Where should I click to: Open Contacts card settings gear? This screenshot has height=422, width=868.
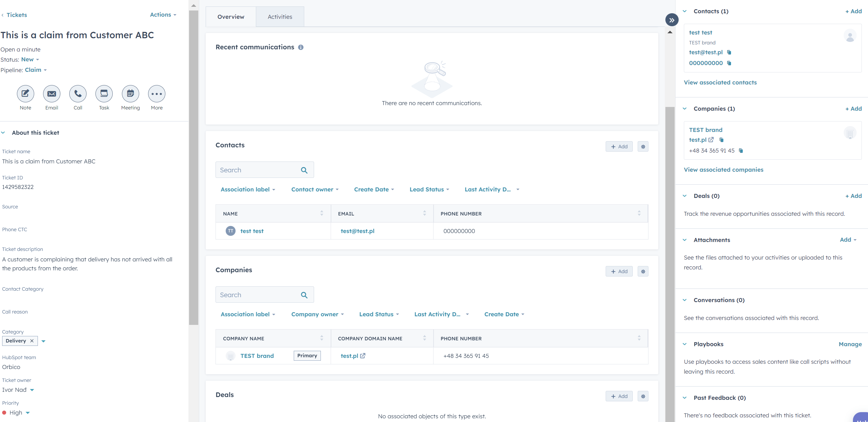[643, 146]
